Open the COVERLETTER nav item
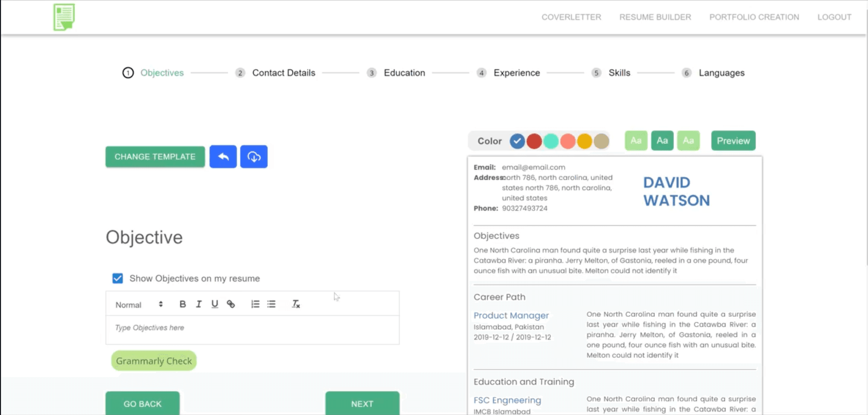The width and height of the screenshot is (868, 415). click(x=571, y=17)
